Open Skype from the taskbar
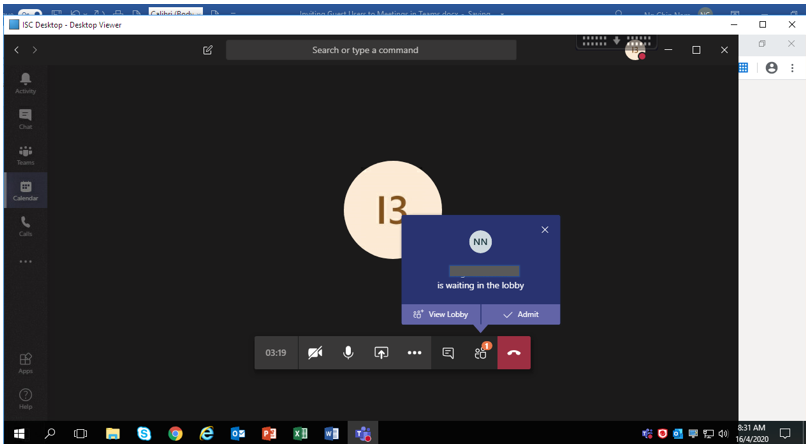 144,434
